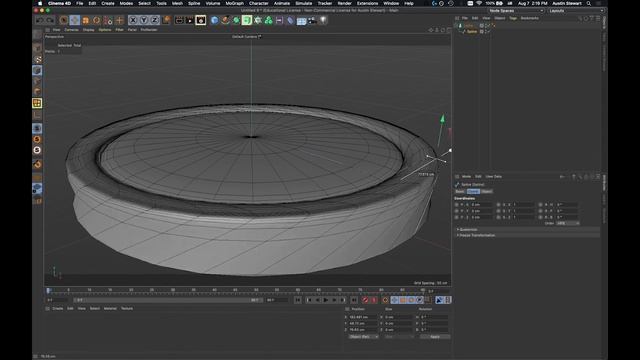Image resolution: width=640 pixels, height=360 pixels.
Task: Open Object (Rel) coordinate mode dropdown
Action: 364,337
